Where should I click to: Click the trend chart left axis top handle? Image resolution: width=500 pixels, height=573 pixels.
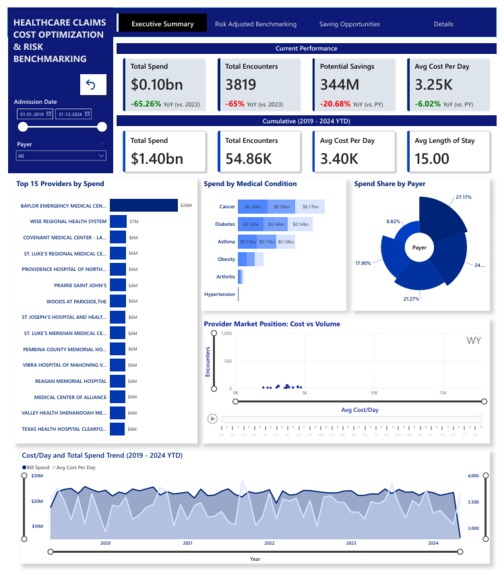pos(24,475)
